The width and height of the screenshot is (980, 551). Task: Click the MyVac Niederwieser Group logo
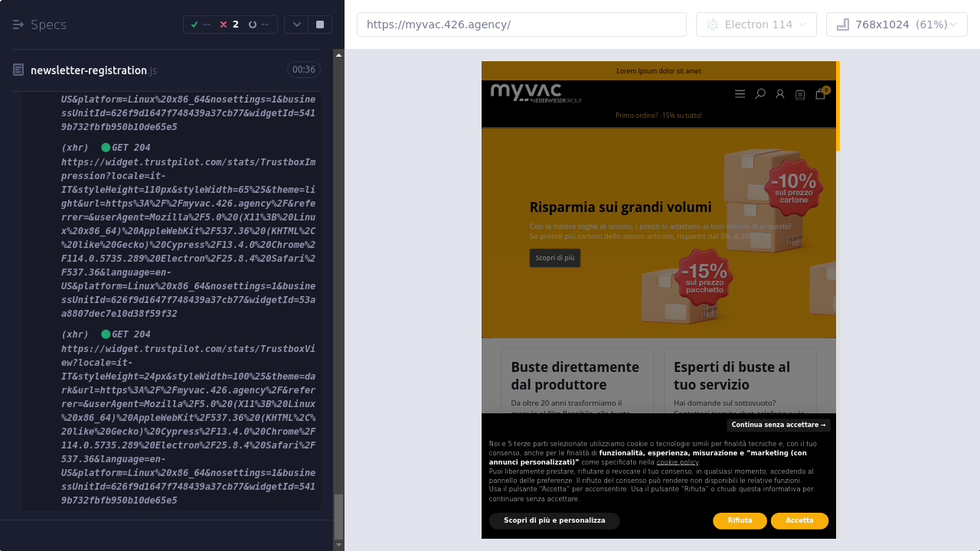536,93
